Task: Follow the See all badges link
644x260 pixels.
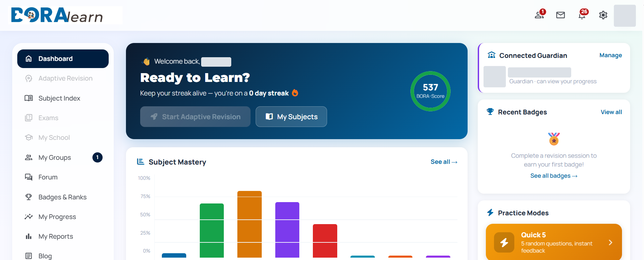Action: (554, 176)
